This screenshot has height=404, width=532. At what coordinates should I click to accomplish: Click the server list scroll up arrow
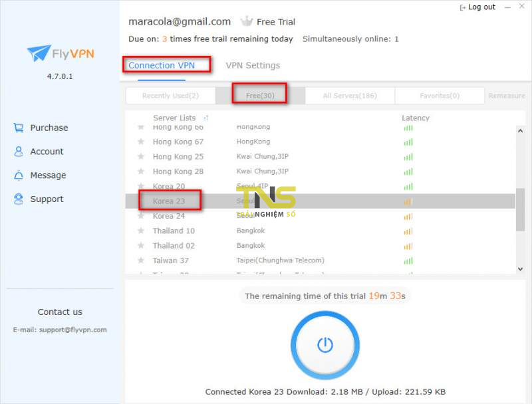(521, 131)
